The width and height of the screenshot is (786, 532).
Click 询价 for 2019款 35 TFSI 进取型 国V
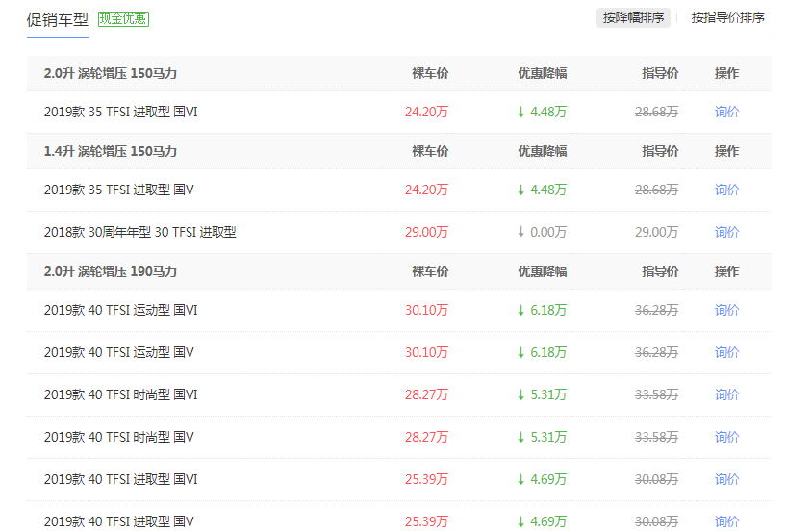point(726,190)
